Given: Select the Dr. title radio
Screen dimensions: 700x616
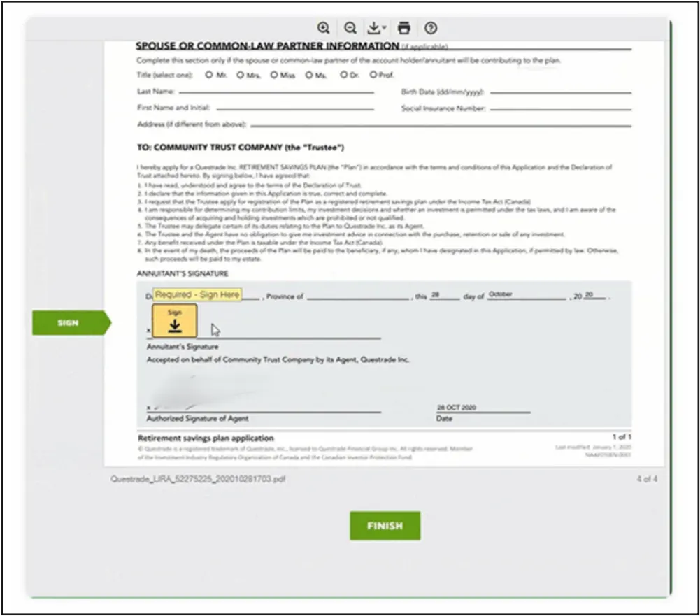Looking at the screenshot, I should coord(343,75).
